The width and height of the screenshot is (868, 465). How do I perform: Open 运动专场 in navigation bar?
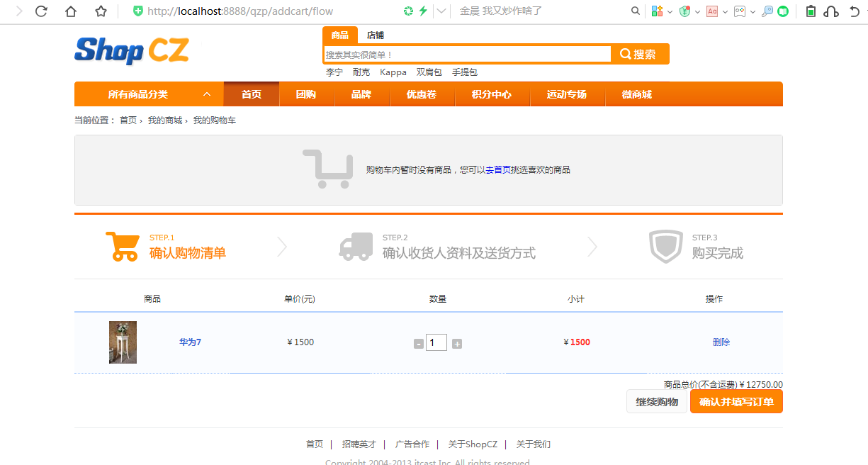[x=567, y=94]
